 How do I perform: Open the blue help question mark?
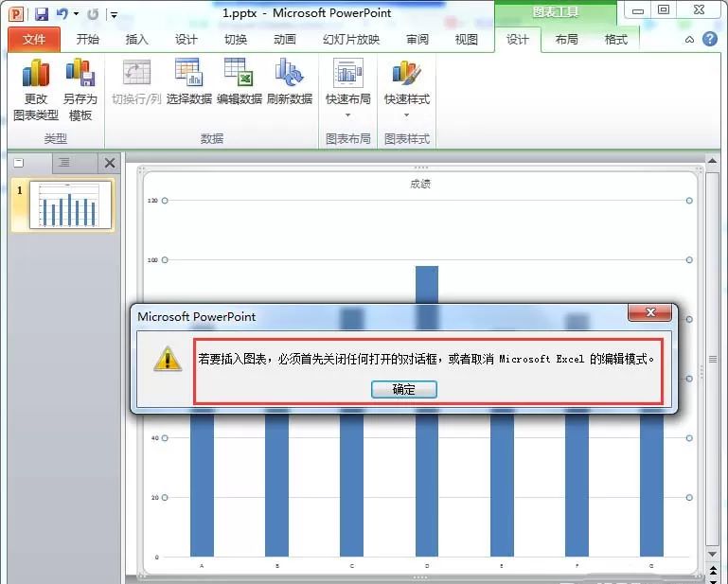point(710,39)
